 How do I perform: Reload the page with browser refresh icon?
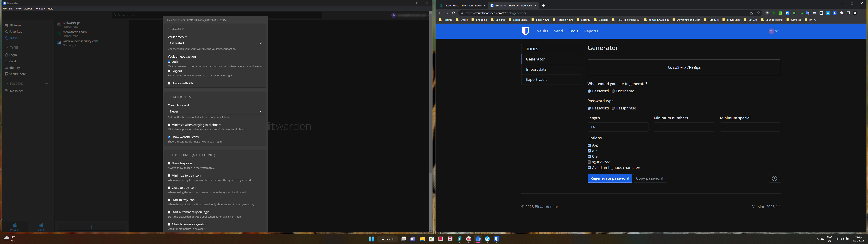pos(454,13)
